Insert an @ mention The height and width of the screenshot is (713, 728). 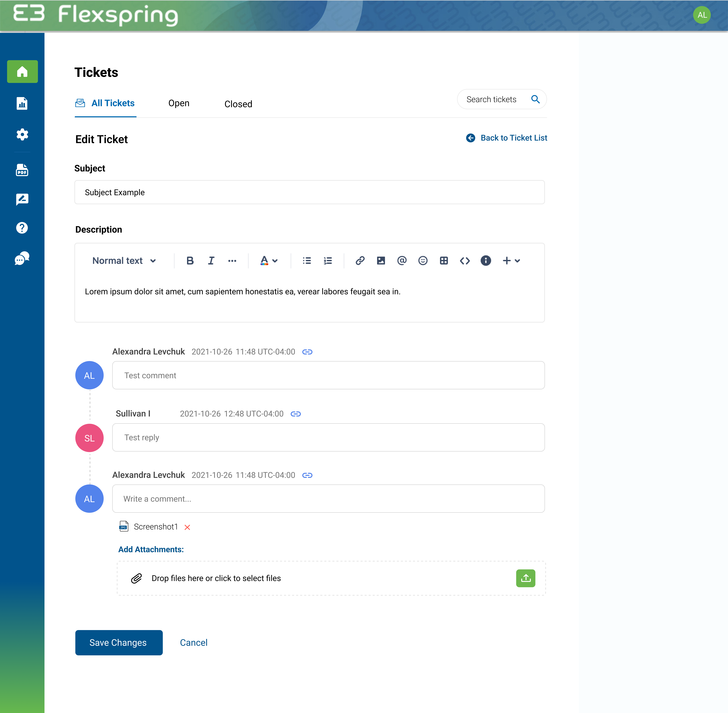tap(402, 261)
